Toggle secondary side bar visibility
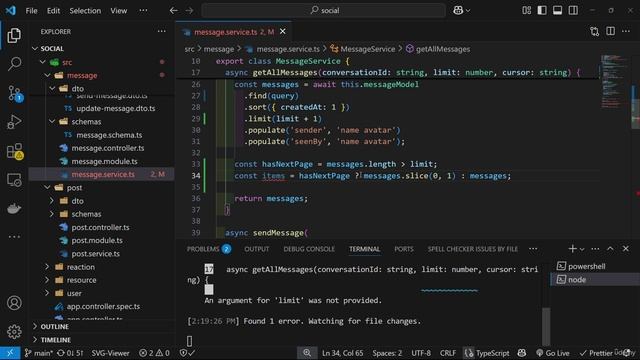The height and width of the screenshot is (360, 640). pos(573,11)
